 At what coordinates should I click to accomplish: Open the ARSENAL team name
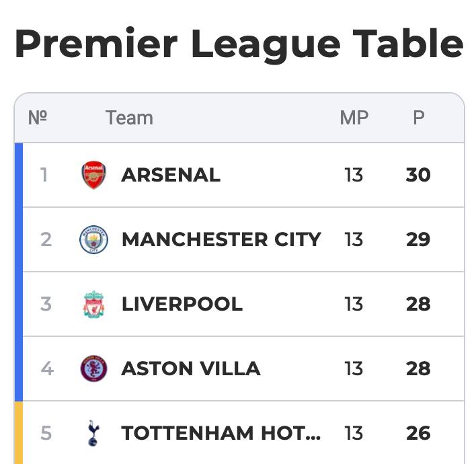click(x=171, y=175)
